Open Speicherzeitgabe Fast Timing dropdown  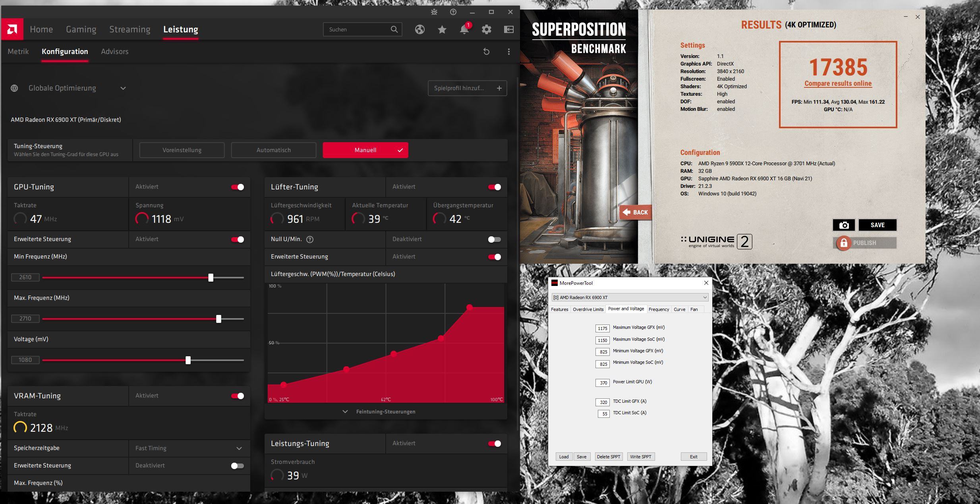(189, 448)
